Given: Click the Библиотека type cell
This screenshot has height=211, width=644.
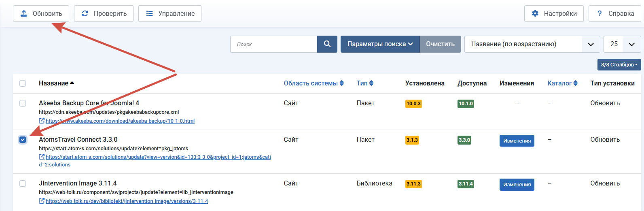Looking at the screenshot, I should 374,183.
